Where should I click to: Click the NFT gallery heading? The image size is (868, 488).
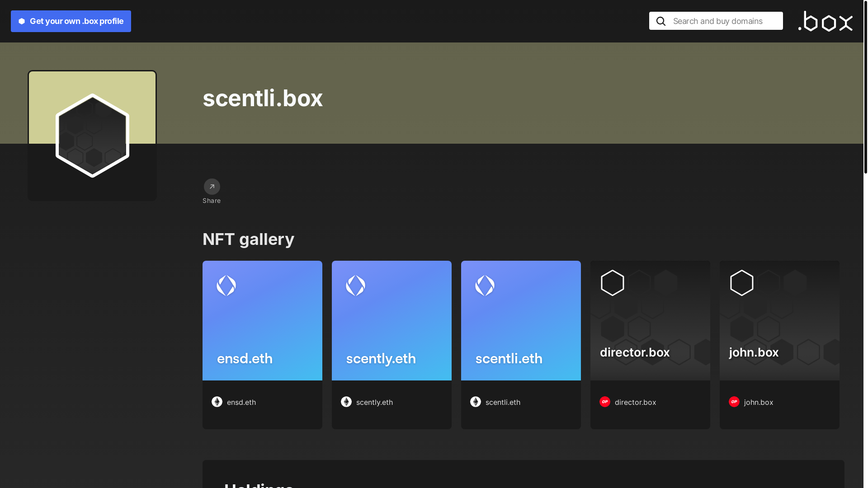[248, 239]
